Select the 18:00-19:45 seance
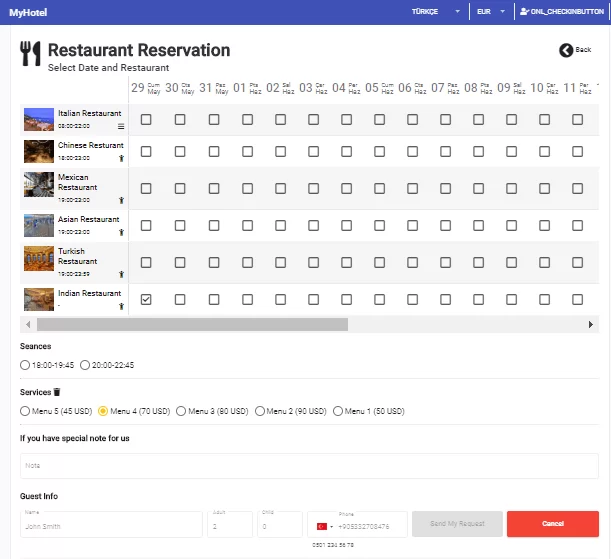611x559 pixels. pos(25,365)
